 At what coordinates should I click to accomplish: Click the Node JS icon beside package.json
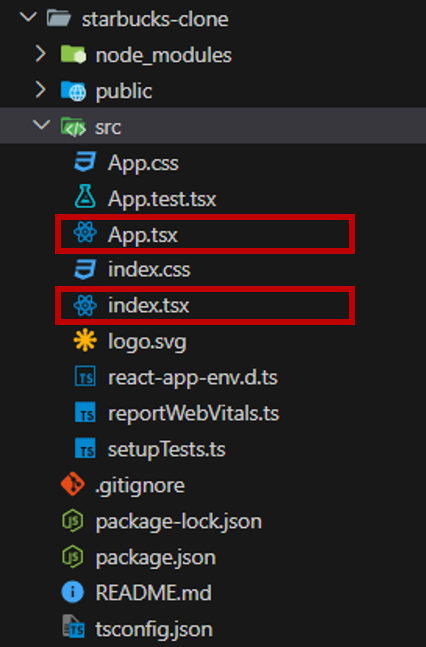pyautogui.click(x=73, y=557)
